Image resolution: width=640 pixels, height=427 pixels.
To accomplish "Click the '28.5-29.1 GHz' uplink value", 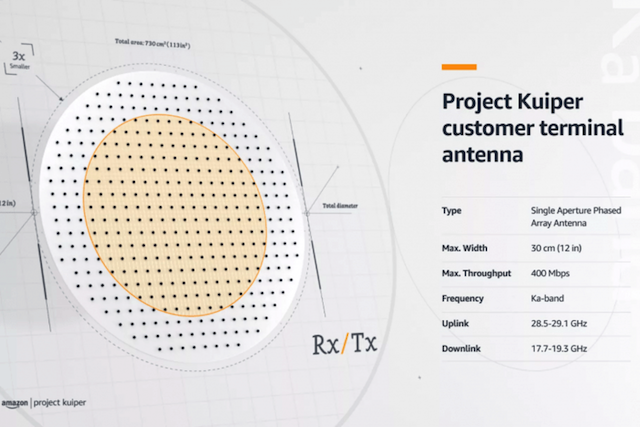I will tap(559, 324).
